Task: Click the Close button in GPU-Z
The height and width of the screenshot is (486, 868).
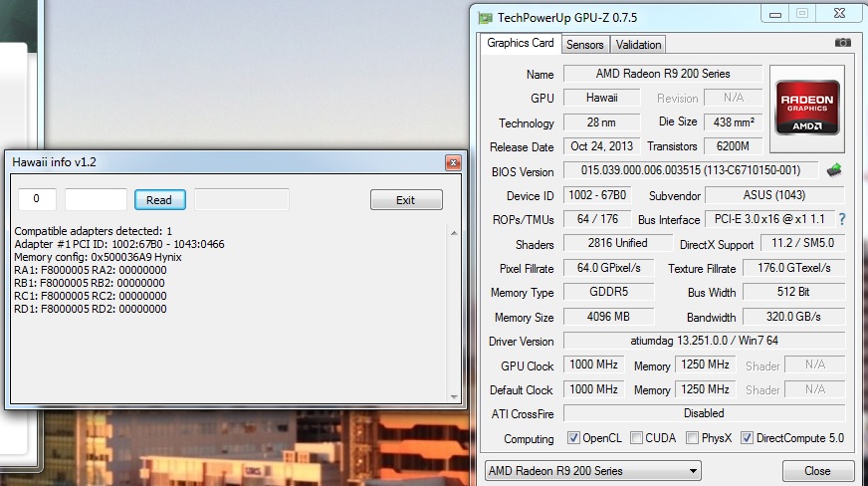Action: pos(817,470)
